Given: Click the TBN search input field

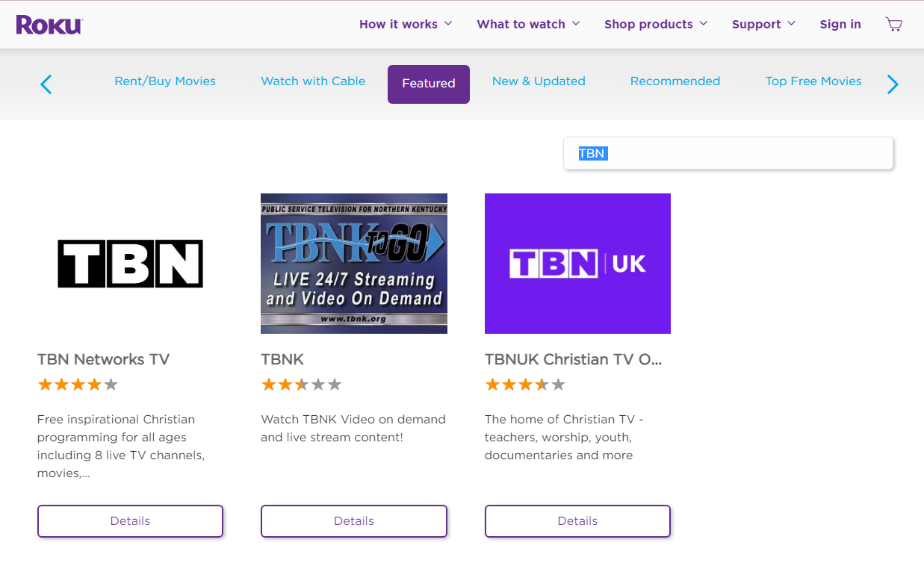Looking at the screenshot, I should point(728,153).
